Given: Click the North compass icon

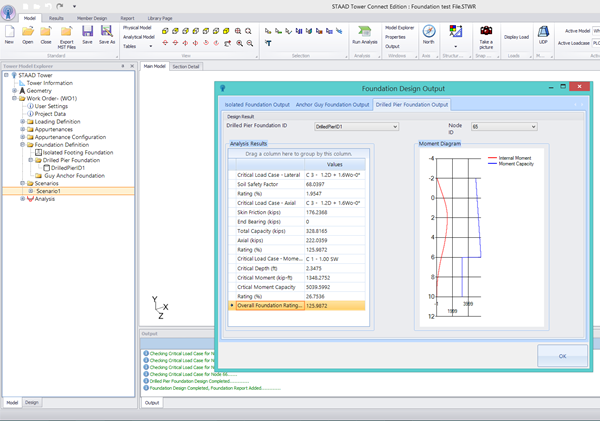Looking at the screenshot, I should coord(429,31).
